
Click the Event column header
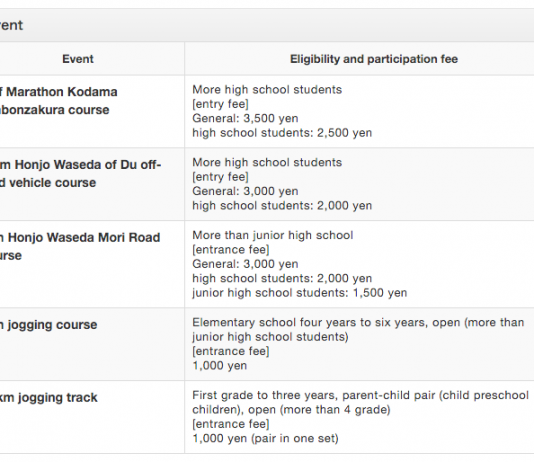point(78,59)
